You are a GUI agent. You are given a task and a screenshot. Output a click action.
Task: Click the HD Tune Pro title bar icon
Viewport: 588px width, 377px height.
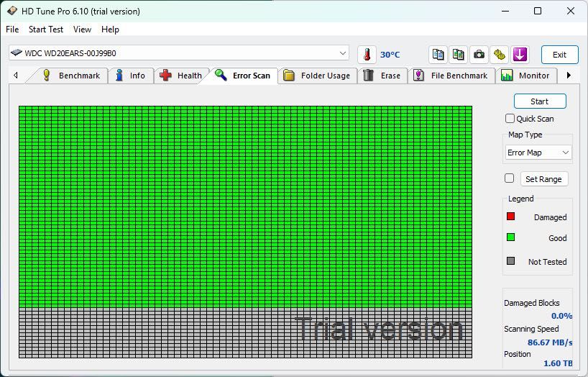[12, 11]
